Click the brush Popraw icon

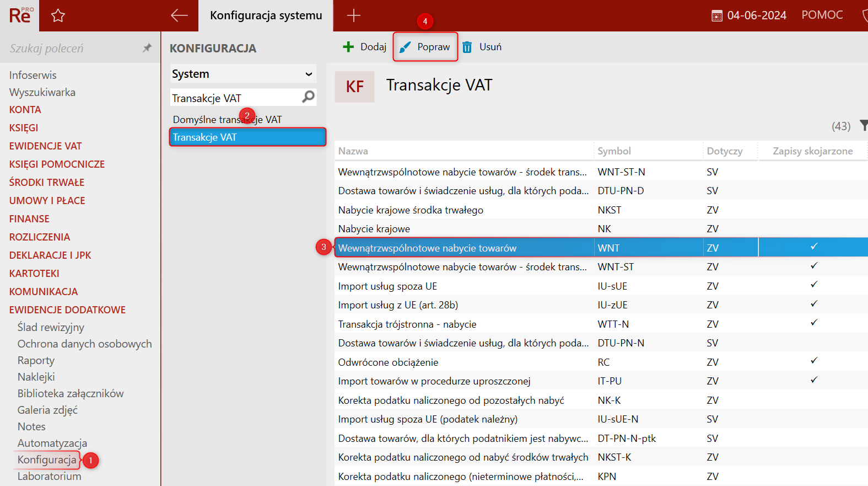(x=405, y=47)
